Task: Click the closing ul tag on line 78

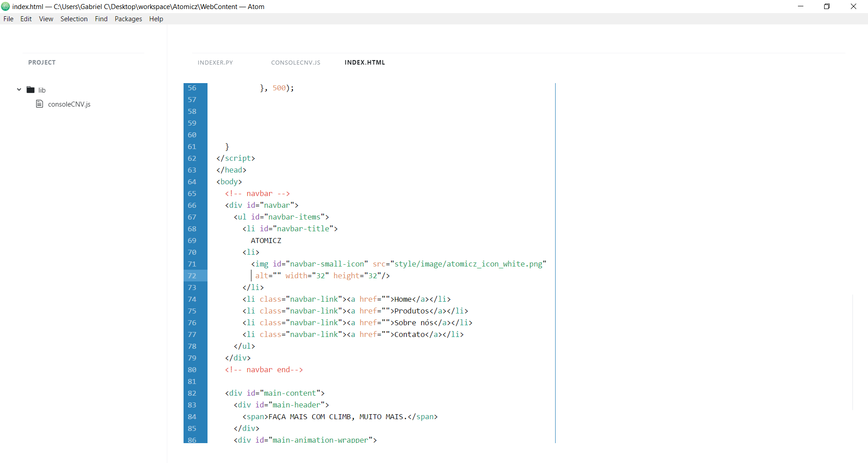Action: (245, 346)
